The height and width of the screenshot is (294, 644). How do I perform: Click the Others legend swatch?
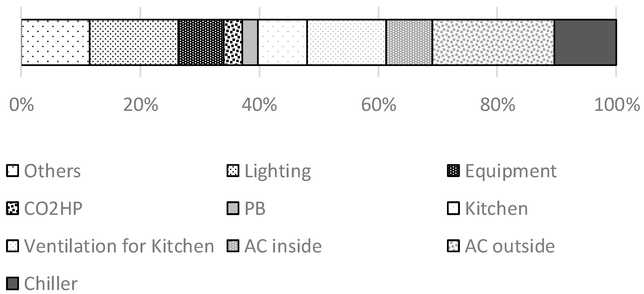coord(13,171)
